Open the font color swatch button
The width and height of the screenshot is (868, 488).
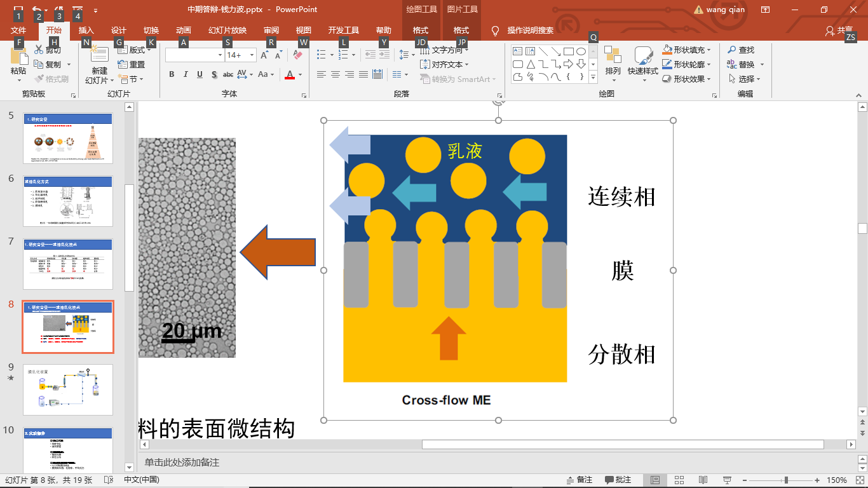click(290, 74)
